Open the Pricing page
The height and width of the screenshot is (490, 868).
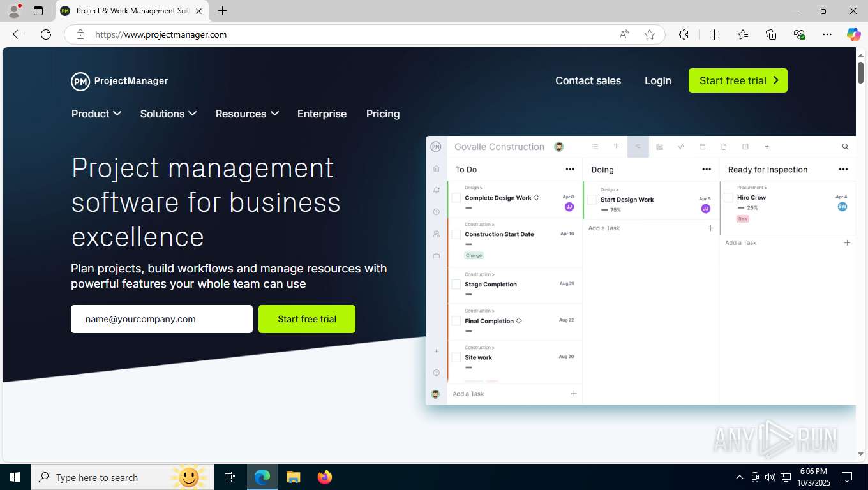click(x=383, y=114)
